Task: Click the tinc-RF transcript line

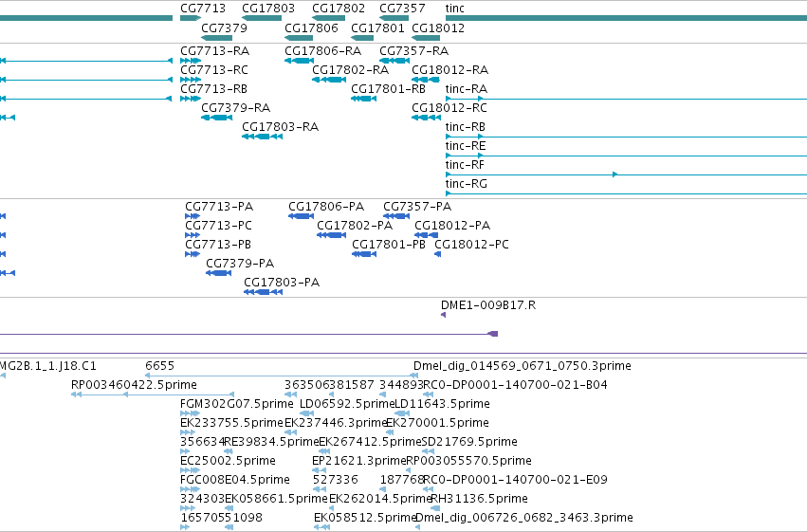Action: (x=626, y=174)
